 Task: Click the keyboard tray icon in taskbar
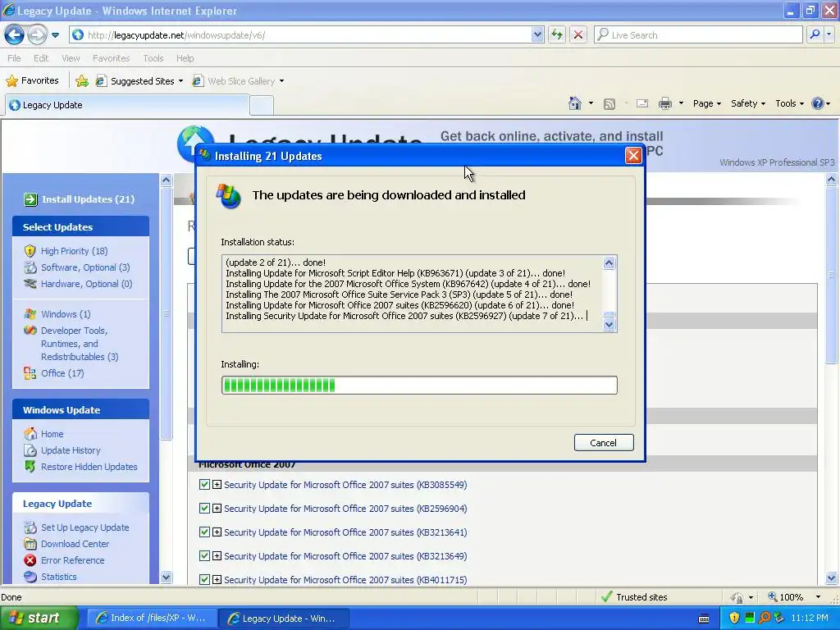[704, 619]
